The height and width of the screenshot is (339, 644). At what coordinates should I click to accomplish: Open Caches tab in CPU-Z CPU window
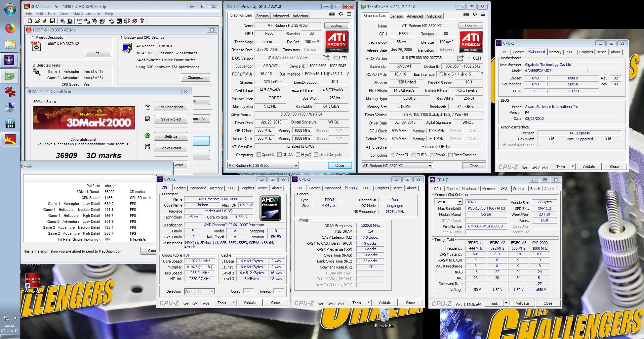(180, 188)
